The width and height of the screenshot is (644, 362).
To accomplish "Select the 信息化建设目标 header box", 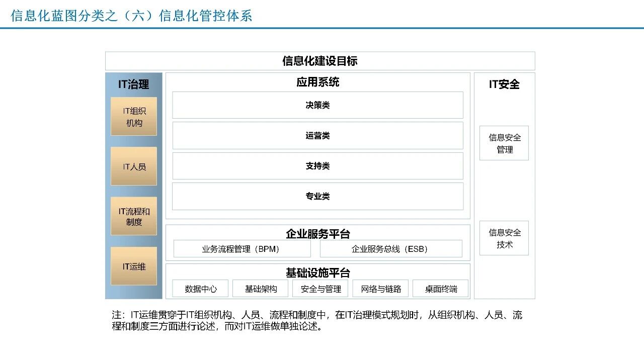I will click(x=320, y=61).
